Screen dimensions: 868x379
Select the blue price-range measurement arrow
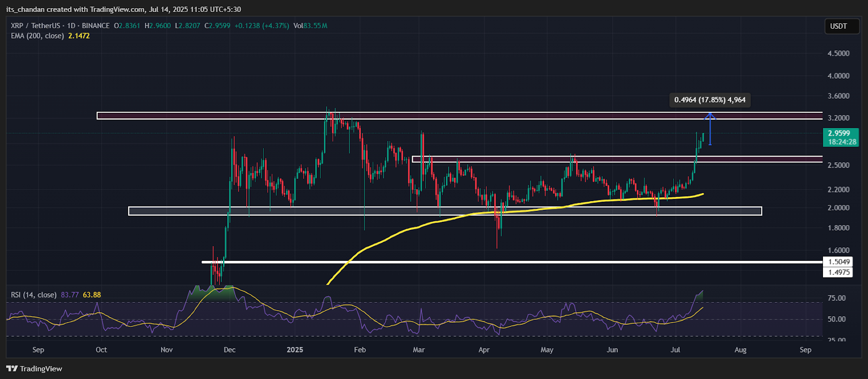coord(710,129)
